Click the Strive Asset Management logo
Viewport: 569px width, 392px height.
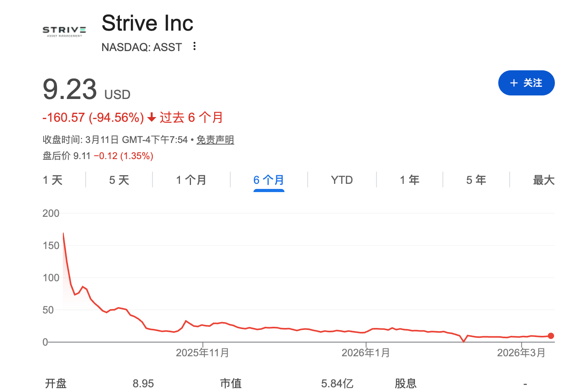[x=64, y=31]
